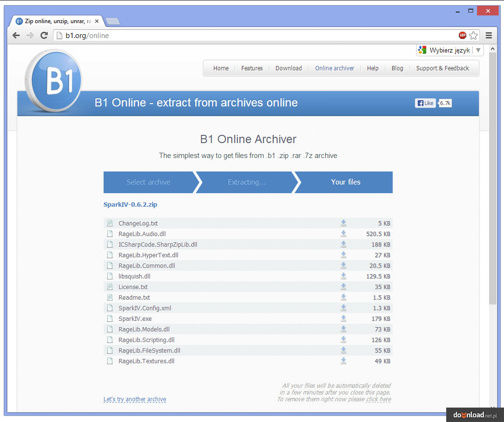Click the page vertical scrollbar thumb
This screenshot has width=504, height=422.
[x=492, y=179]
